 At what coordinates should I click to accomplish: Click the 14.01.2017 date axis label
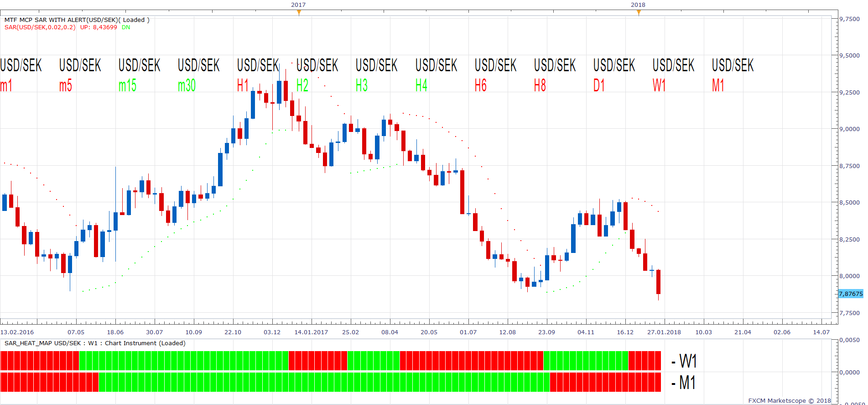click(311, 332)
